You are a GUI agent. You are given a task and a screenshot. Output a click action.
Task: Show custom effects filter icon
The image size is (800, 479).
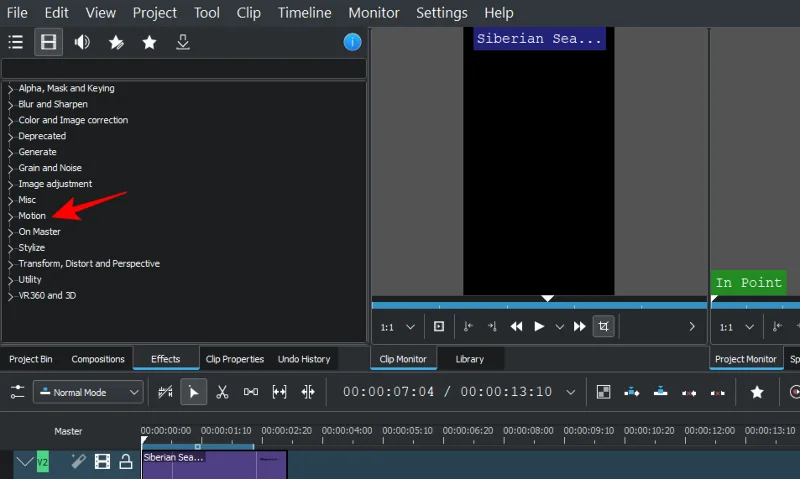coord(116,42)
